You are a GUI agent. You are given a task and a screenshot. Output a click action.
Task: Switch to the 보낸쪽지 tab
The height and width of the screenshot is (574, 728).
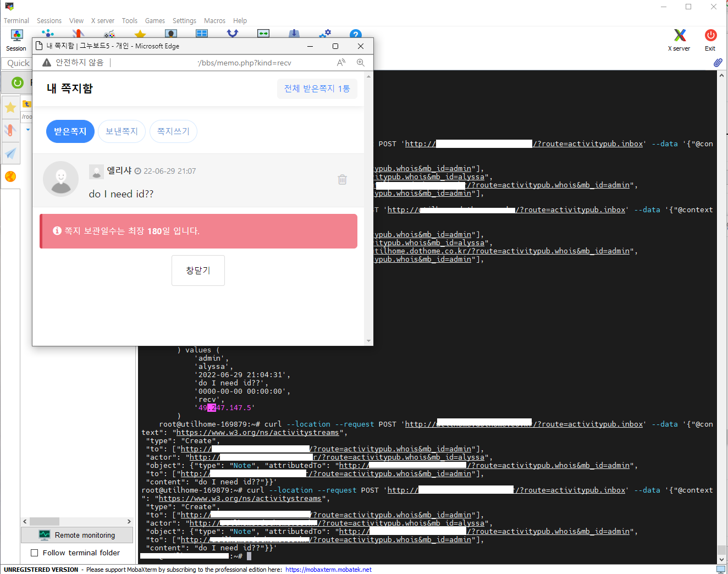(x=122, y=131)
